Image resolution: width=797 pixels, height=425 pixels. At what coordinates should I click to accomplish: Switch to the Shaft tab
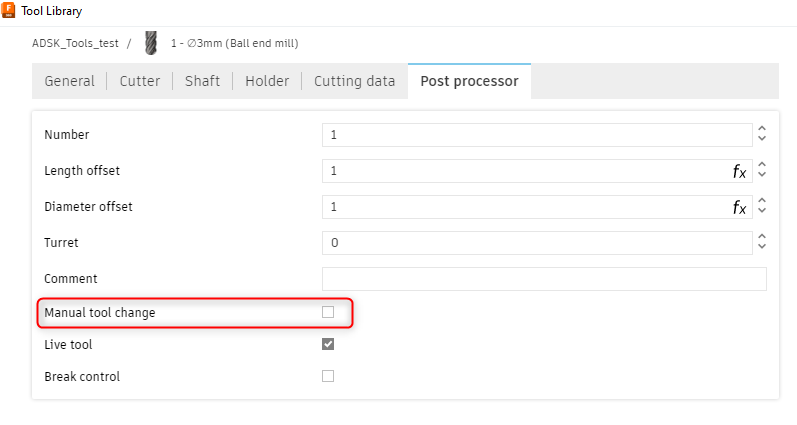[x=202, y=81]
